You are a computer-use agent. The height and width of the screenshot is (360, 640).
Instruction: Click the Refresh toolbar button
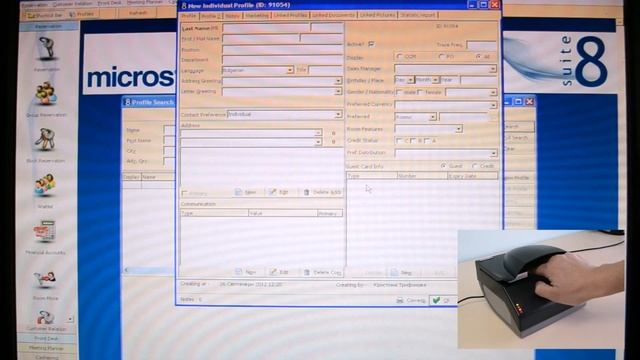(x=138, y=13)
